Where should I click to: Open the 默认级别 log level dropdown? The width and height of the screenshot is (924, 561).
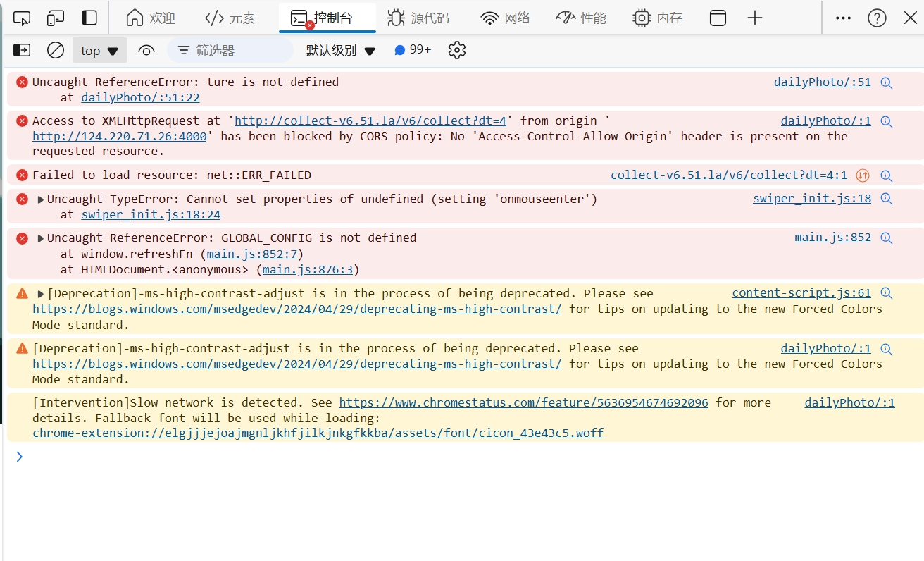tap(341, 50)
